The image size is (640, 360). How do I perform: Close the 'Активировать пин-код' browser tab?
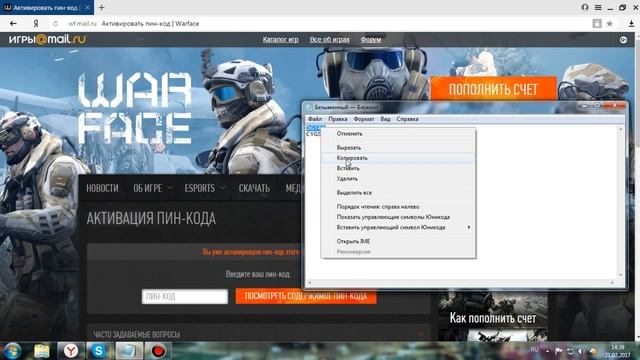(87, 7)
